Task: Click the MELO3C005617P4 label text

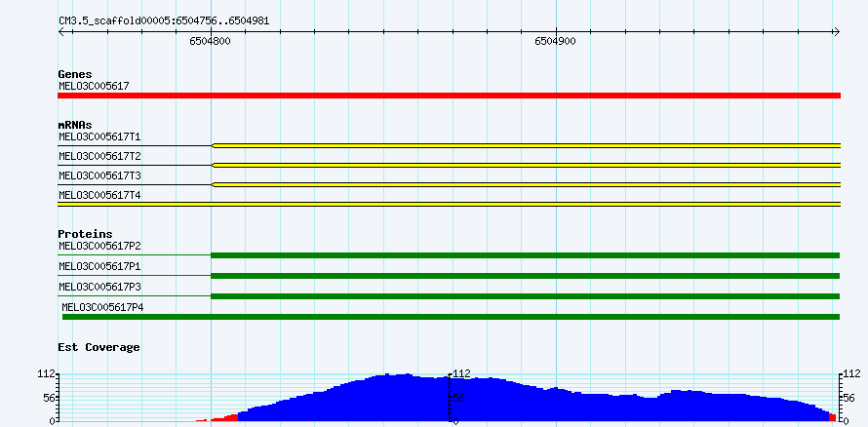Action: click(103, 307)
